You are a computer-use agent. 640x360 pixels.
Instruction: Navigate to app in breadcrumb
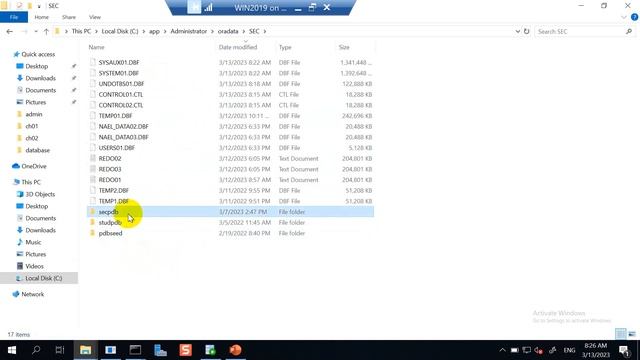pos(154,31)
